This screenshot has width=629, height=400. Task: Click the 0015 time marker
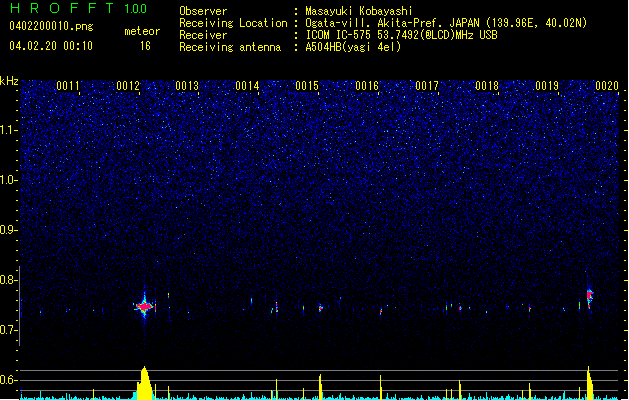coord(307,86)
